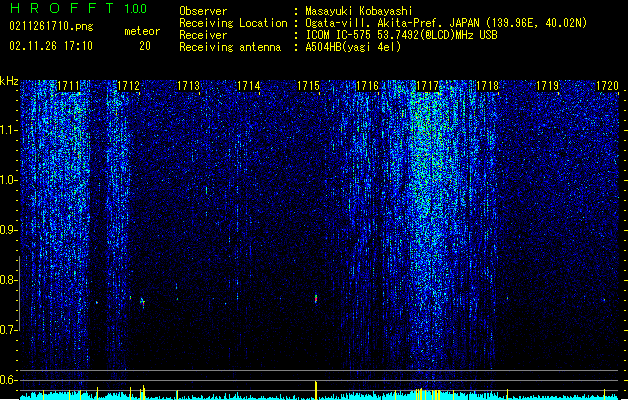The height and width of the screenshot is (400, 629).
Task: Click the 1711 time marker
Action: [69, 86]
